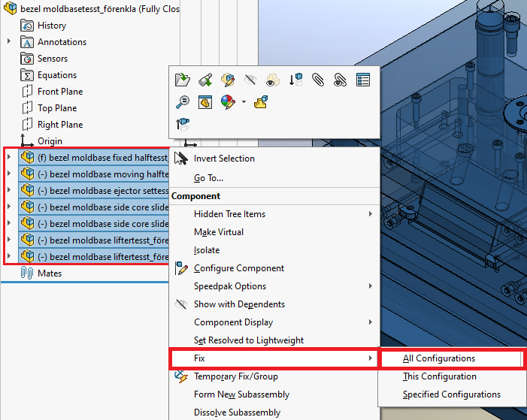Toggle Hide Components crossed-eye icon

(250, 80)
